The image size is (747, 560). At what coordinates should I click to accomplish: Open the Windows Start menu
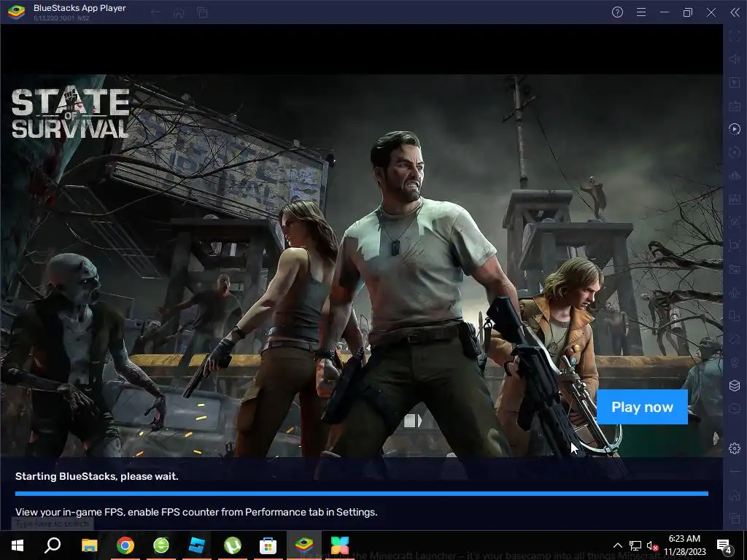(x=18, y=545)
